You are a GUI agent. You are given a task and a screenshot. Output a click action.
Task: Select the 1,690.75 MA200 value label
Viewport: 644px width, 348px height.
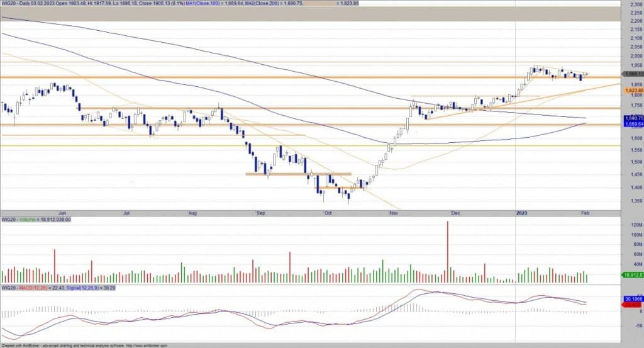(x=631, y=118)
